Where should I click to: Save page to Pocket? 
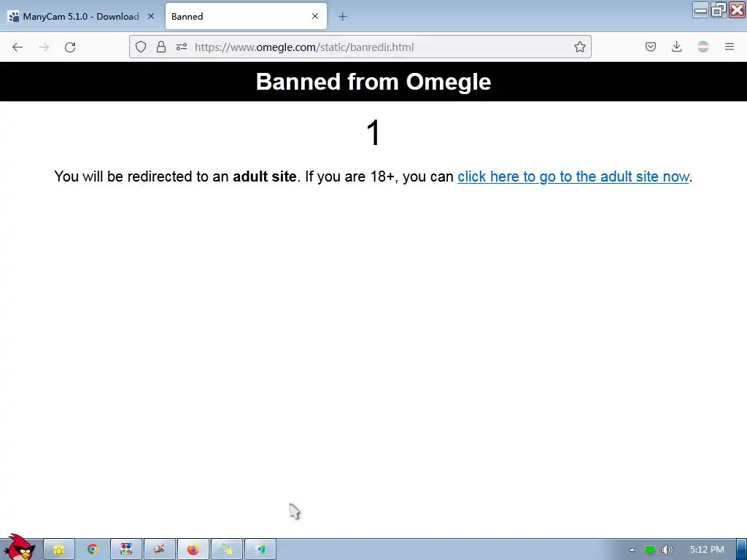(x=651, y=47)
